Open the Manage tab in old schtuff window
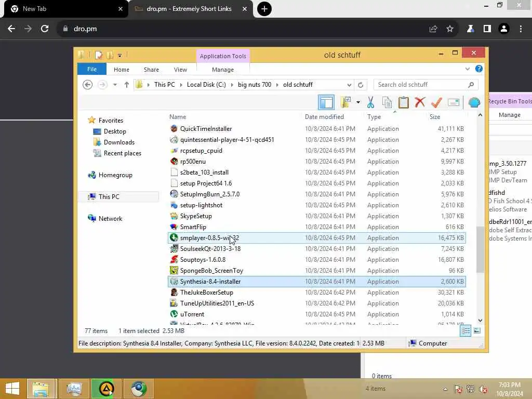532x399 pixels. [x=223, y=70]
